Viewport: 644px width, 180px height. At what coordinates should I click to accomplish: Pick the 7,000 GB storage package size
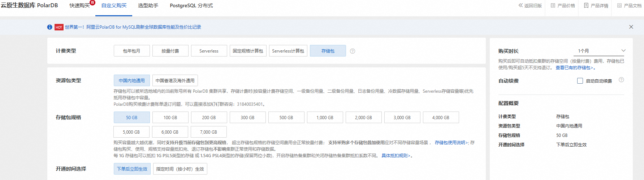click(209, 132)
